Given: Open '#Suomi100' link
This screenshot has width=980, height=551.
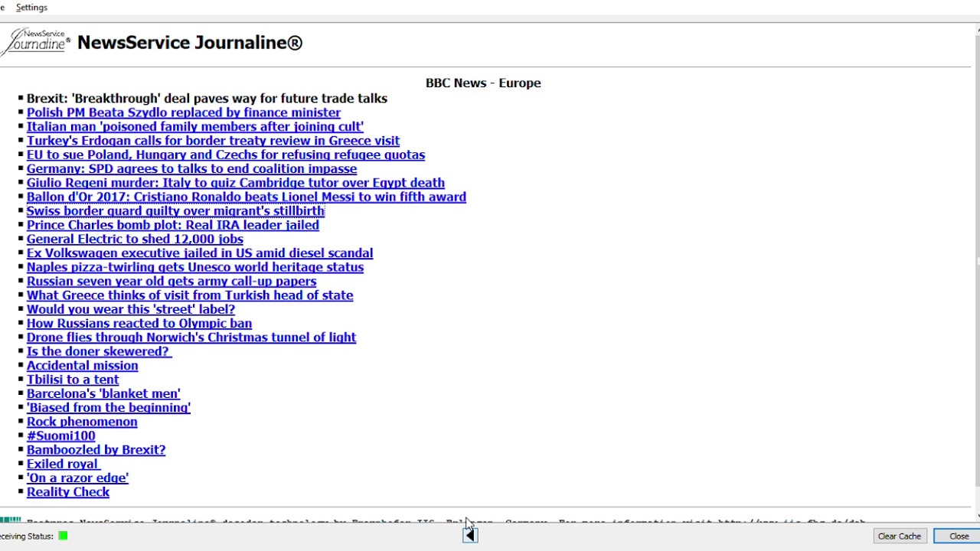Looking at the screenshot, I should (x=61, y=435).
